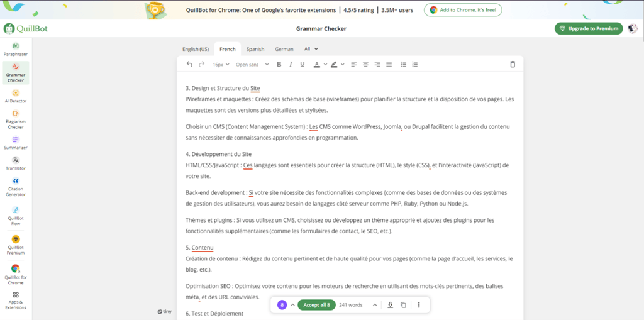Click the Grammar Checker page title
644x320 pixels.
click(321, 29)
